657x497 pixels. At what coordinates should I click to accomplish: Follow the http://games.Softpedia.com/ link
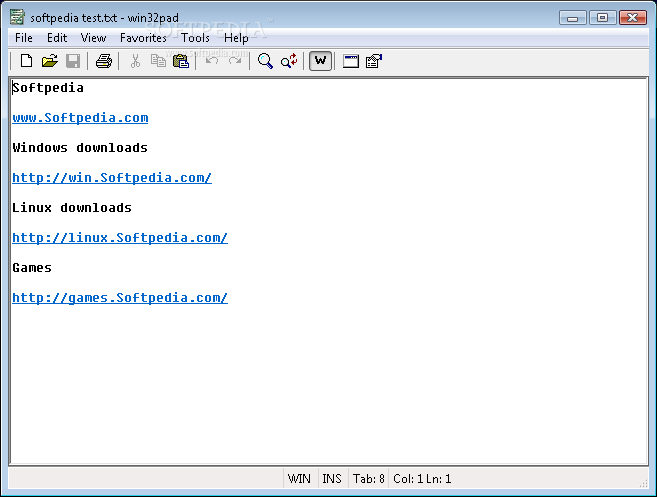pos(120,298)
